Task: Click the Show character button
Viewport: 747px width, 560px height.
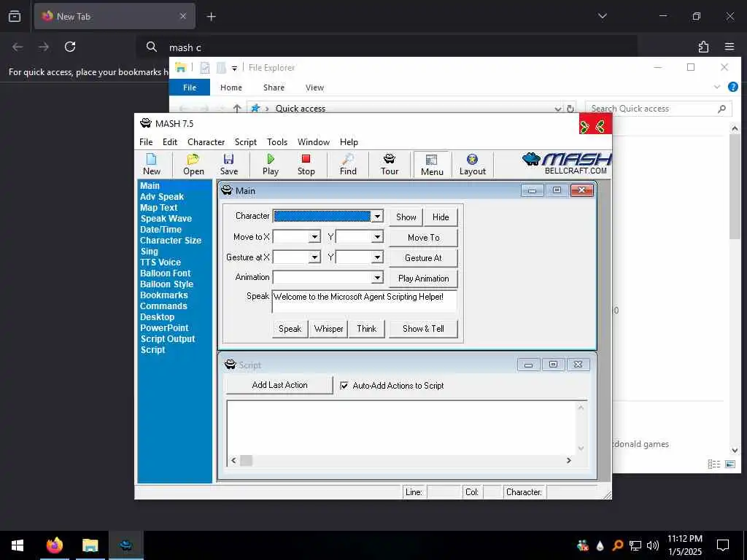Action: point(406,217)
